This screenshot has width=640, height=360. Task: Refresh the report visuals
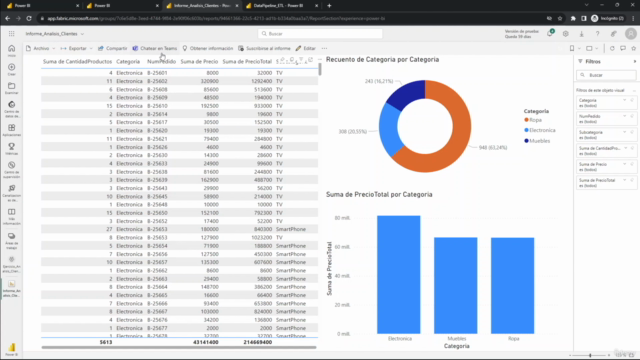click(612, 48)
